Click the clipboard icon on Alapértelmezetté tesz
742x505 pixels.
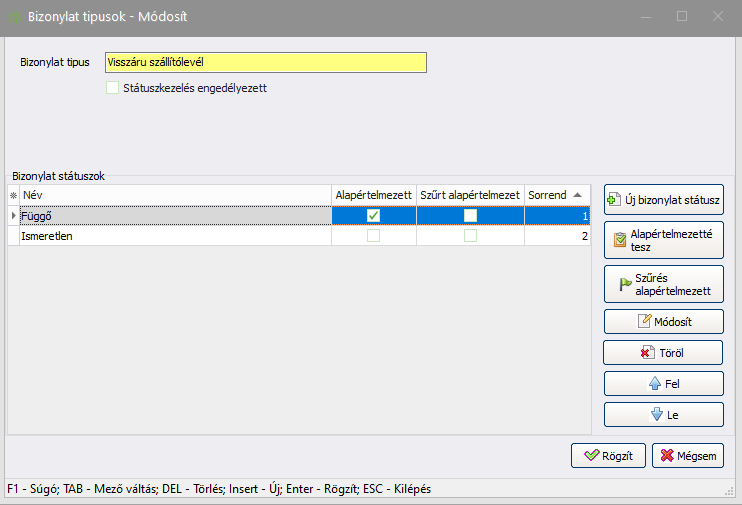619,240
